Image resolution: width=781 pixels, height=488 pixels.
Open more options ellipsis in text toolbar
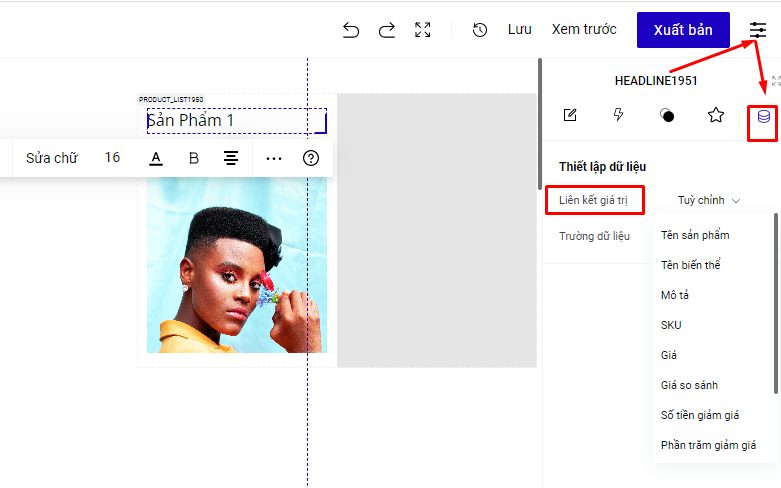tap(273, 158)
